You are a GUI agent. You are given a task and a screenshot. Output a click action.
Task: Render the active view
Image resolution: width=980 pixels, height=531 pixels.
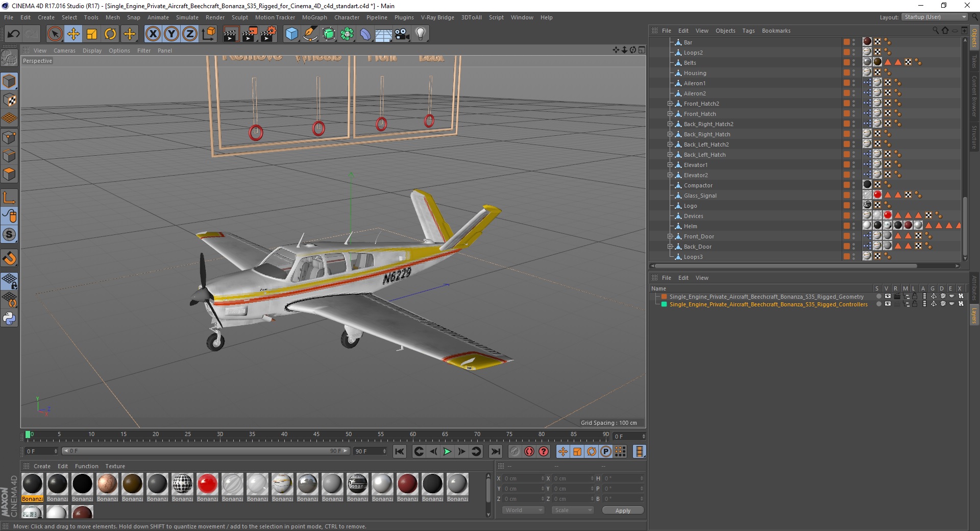coord(230,34)
